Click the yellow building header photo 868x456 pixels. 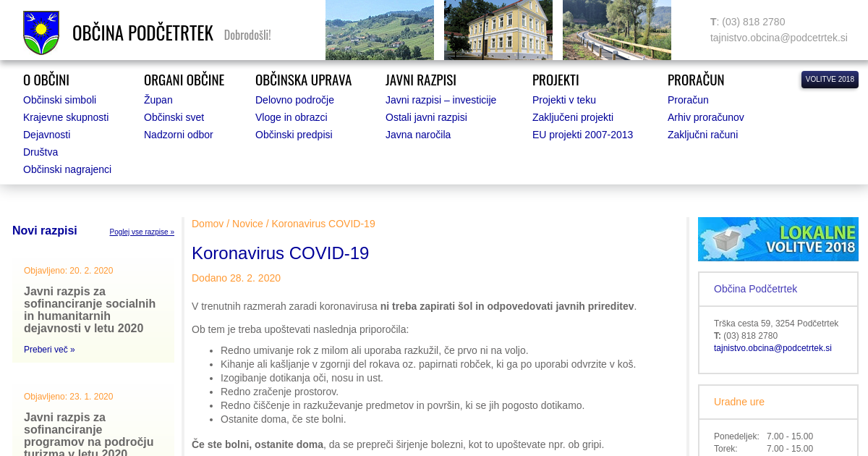(498, 30)
